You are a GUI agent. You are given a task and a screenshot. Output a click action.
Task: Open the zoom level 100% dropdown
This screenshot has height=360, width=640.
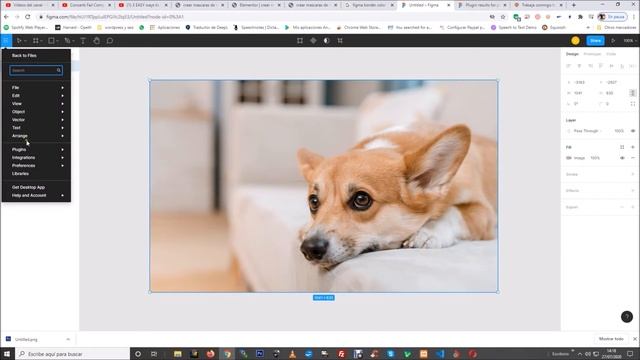click(x=630, y=40)
